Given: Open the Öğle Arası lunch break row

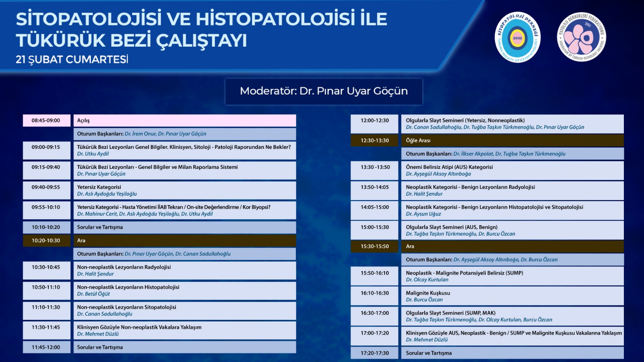Looking at the screenshot, I should (x=512, y=140).
